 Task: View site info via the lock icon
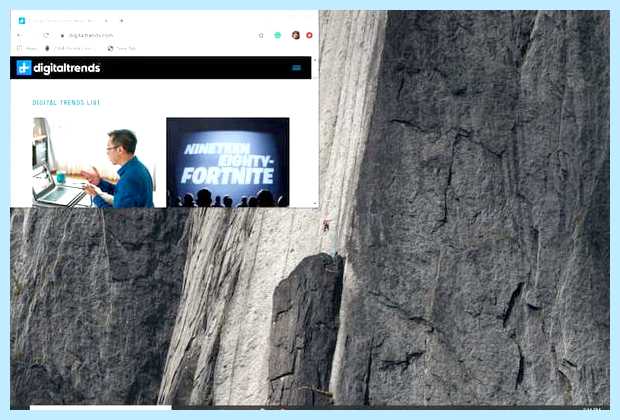[62, 36]
